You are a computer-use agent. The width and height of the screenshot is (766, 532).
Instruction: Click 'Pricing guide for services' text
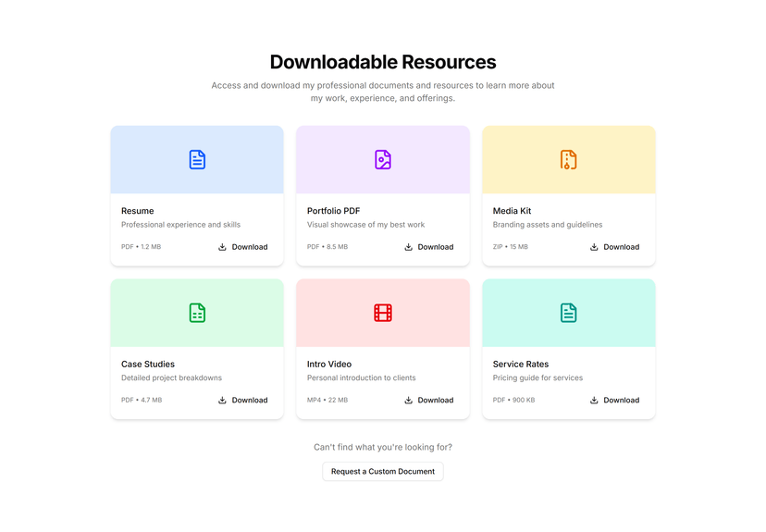tap(537, 377)
